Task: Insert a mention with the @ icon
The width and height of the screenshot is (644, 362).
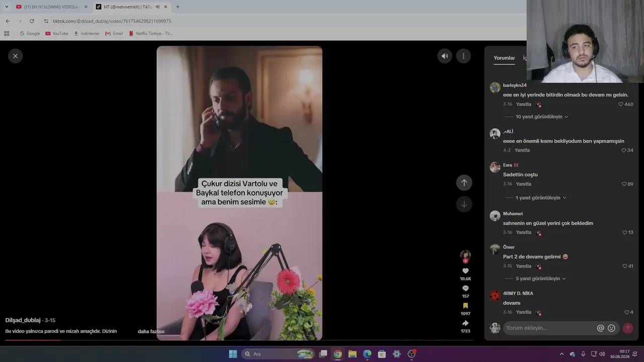Action: [600, 328]
